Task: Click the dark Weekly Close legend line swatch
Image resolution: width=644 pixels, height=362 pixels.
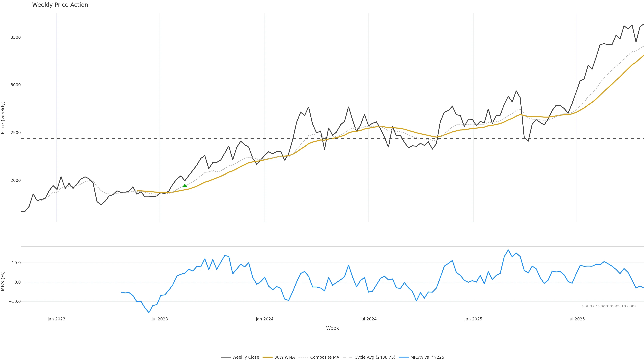Action: pos(226,357)
